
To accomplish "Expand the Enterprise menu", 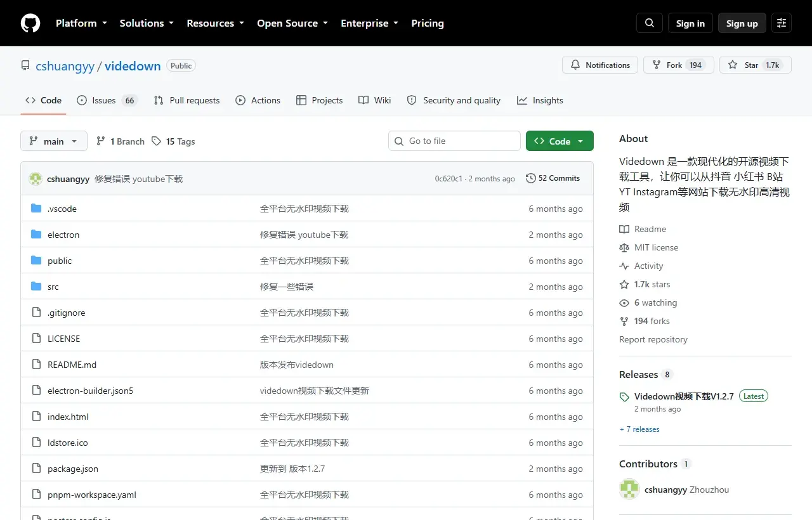I will (x=369, y=23).
